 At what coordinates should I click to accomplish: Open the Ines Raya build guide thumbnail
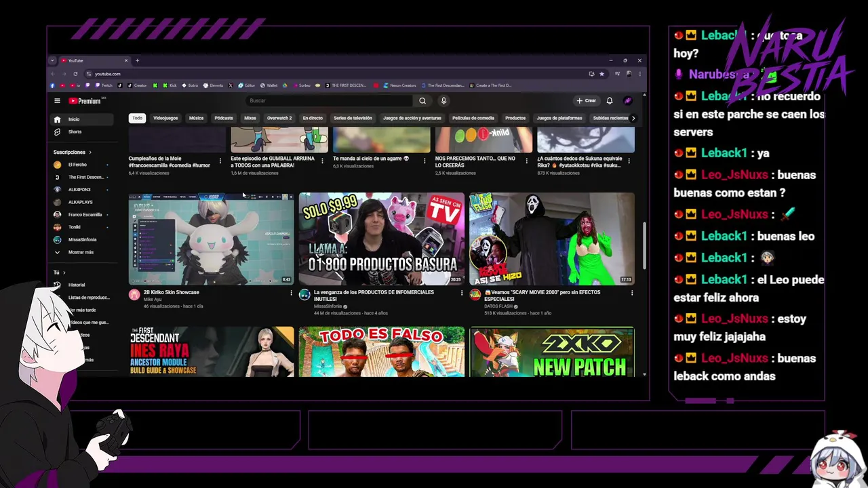coord(212,352)
